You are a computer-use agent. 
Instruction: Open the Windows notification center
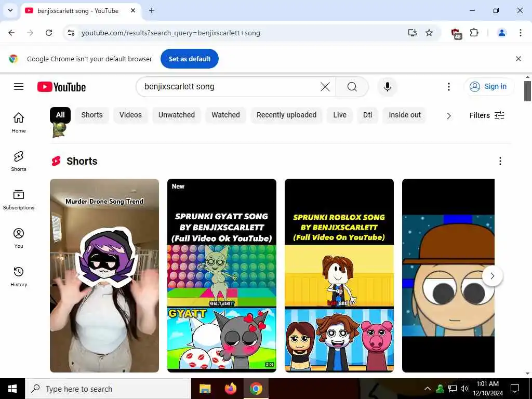(515, 389)
